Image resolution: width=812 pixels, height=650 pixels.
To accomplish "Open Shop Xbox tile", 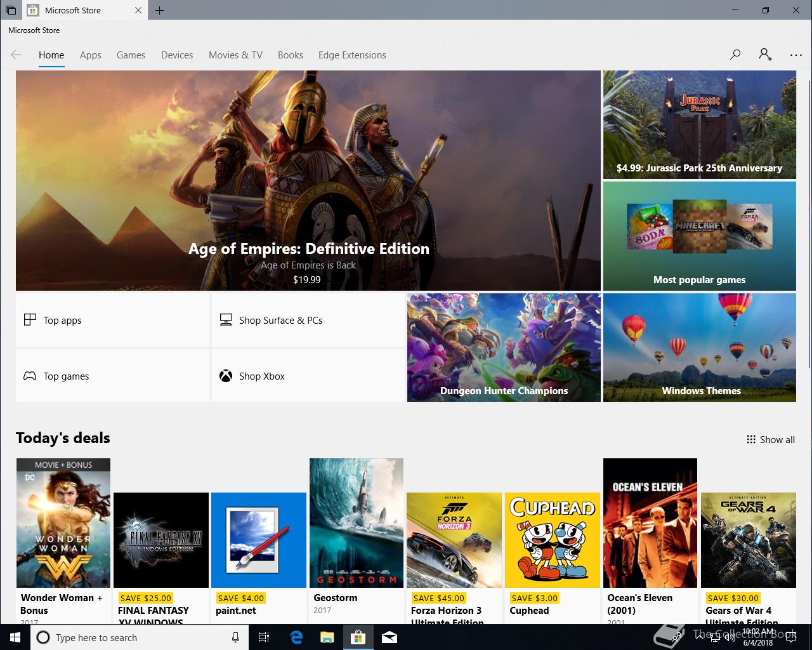I will coord(308,376).
